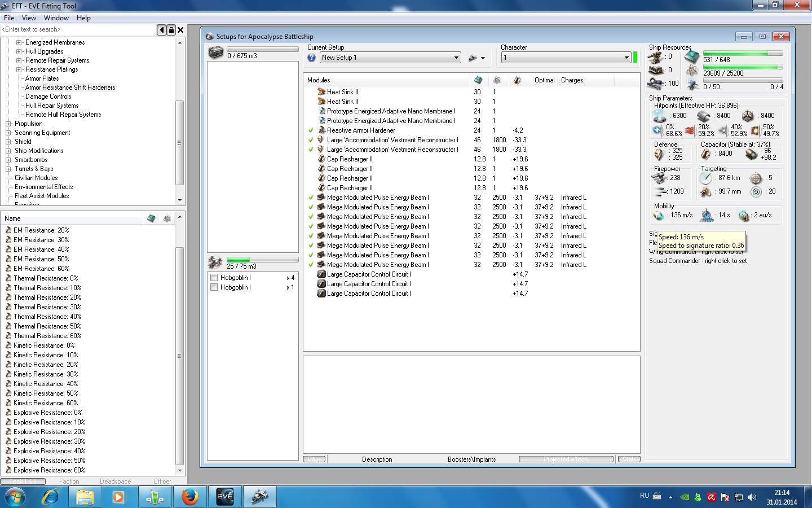Click the launcher hardpoints icon in Ship Resources

(655, 70)
